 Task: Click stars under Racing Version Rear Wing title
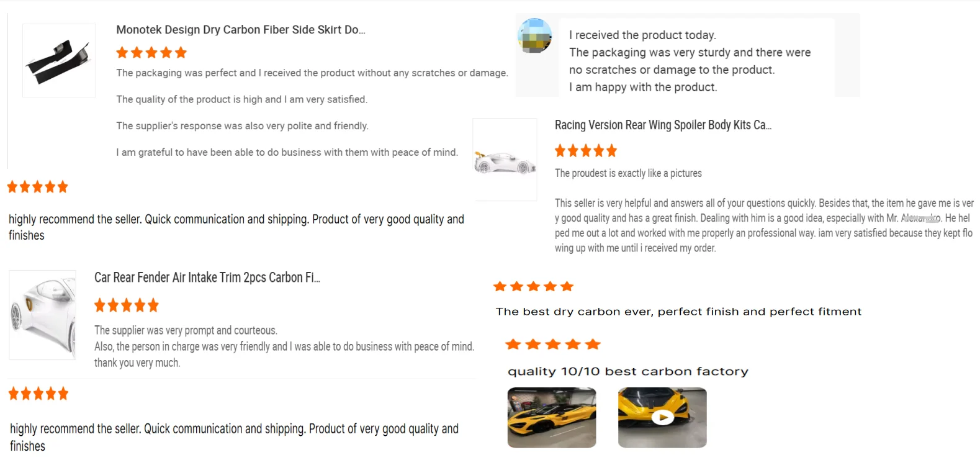pyautogui.click(x=585, y=151)
